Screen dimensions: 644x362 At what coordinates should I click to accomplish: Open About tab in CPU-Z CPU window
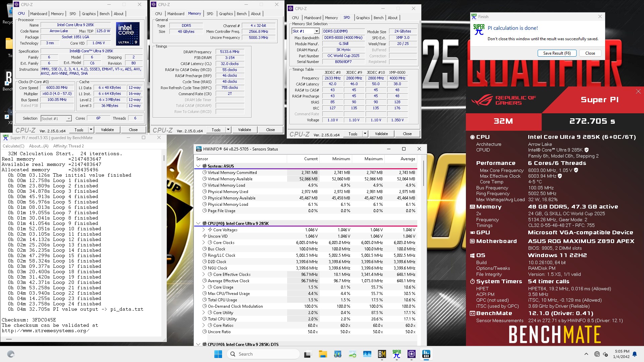[118, 14]
